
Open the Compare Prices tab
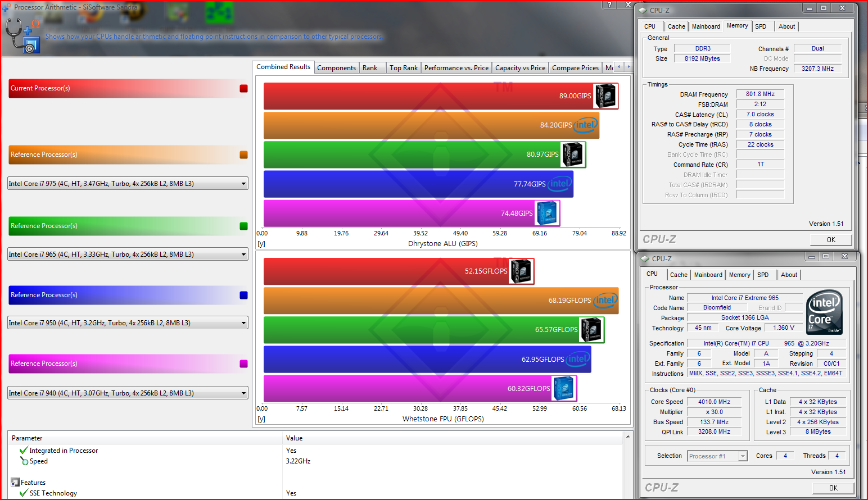tap(575, 68)
